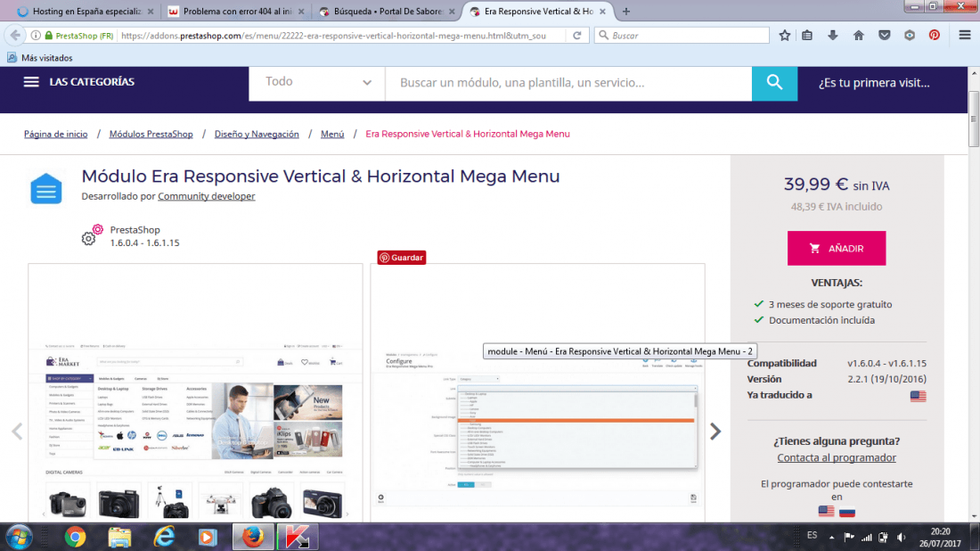Show previous screenshot with left arrow
Viewport: 980px width, 551px height.
(17, 431)
